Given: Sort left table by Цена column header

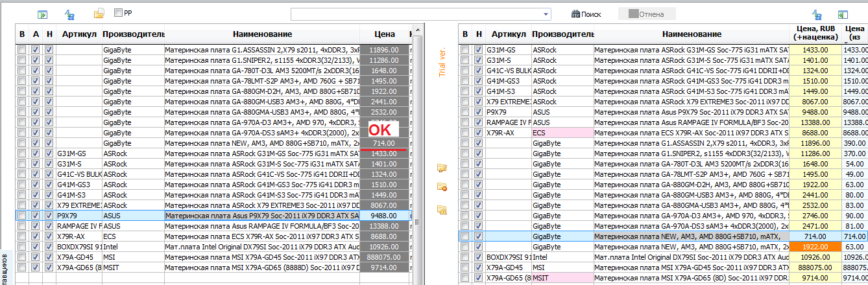Looking at the screenshot, I should coord(385,34).
